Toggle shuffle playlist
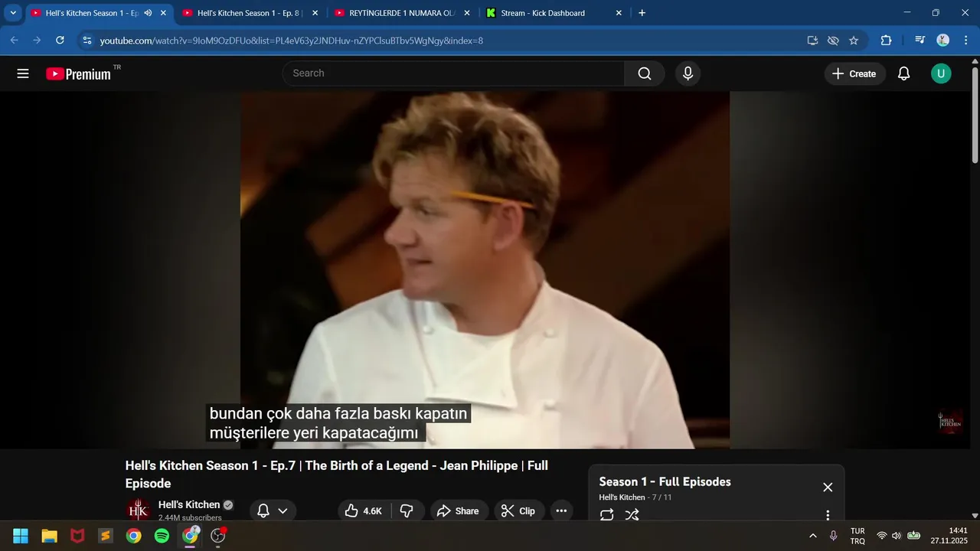Viewport: 980px width, 551px height. [632, 515]
